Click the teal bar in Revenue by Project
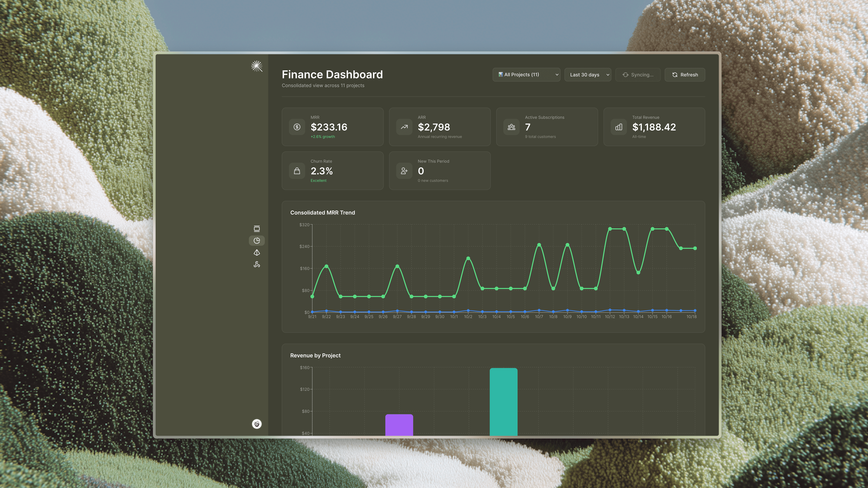 pyautogui.click(x=503, y=402)
